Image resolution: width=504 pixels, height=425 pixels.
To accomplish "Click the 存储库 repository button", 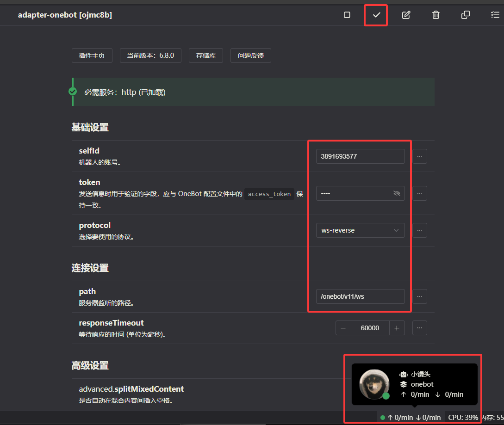I will click(205, 55).
